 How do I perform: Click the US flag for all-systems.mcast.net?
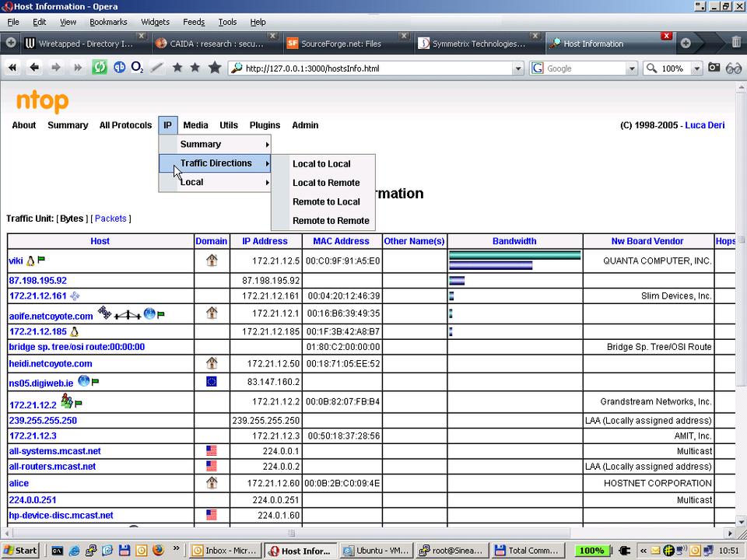[212, 451]
